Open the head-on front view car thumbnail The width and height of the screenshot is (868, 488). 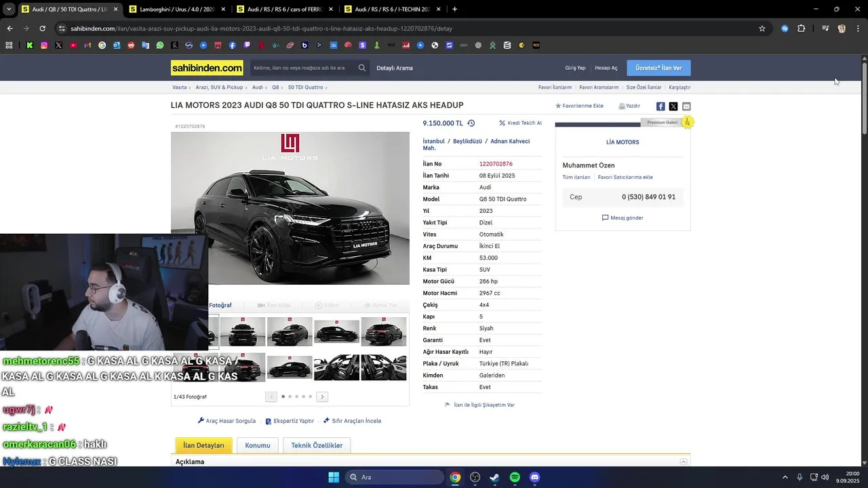[x=243, y=332]
